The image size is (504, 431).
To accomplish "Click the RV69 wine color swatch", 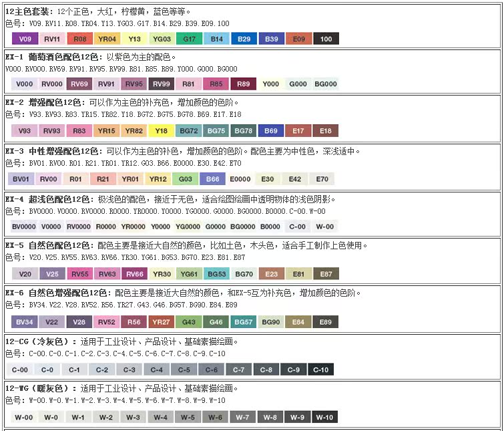I will (x=79, y=84).
